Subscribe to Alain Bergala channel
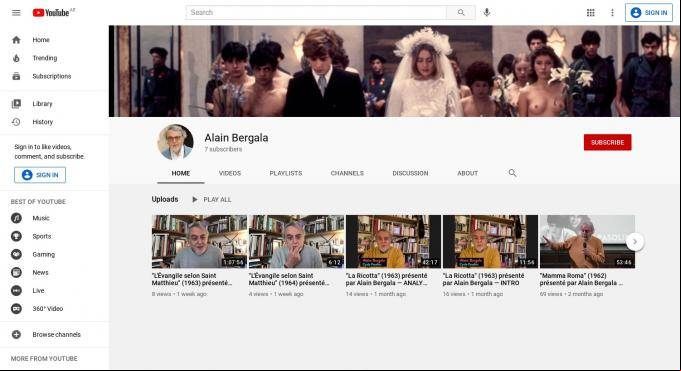The width and height of the screenshot is (681, 371). [x=607, y=142]
